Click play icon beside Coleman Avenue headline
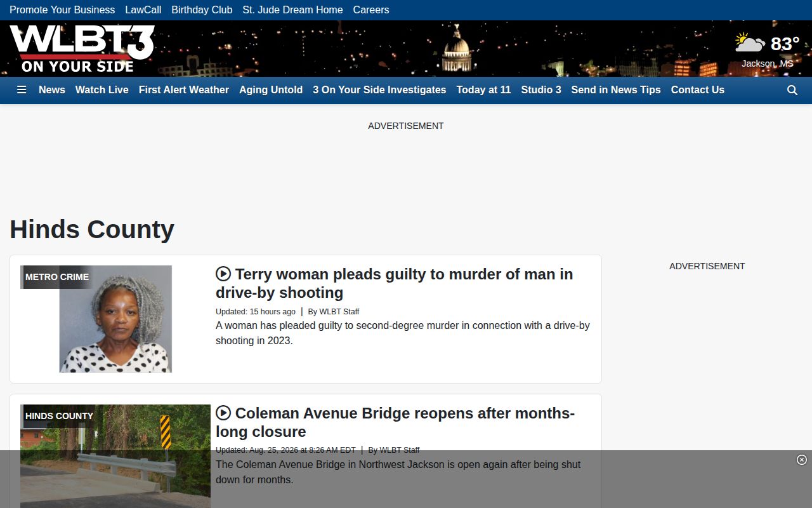Screen dimensions: 812x508 pyautogui.click(x=223, y=413)
